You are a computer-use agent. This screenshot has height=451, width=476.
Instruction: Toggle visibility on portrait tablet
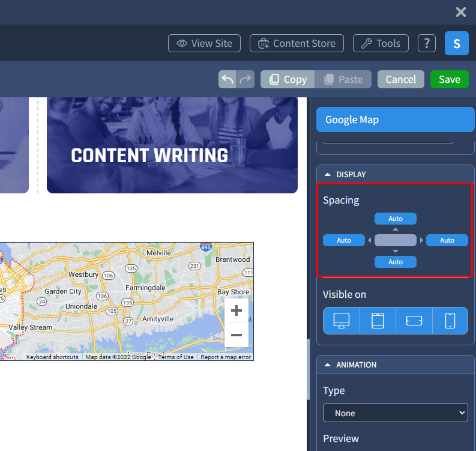point(378,321)
